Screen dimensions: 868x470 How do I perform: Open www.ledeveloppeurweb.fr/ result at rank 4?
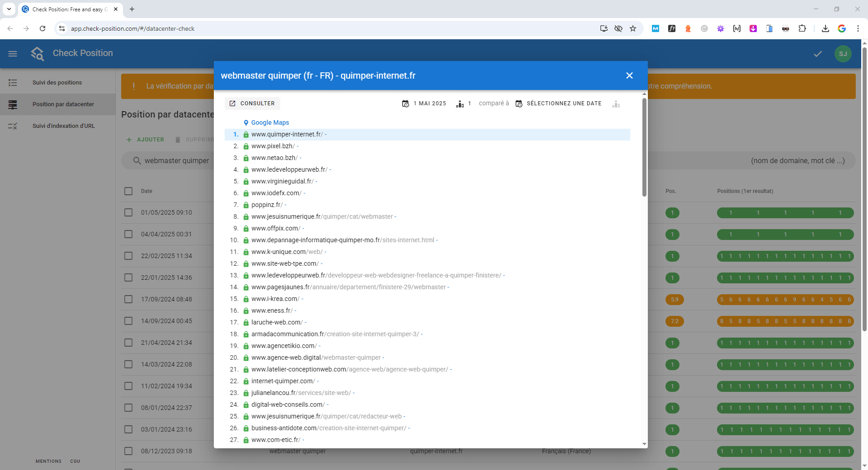click(x=289, y=169)
